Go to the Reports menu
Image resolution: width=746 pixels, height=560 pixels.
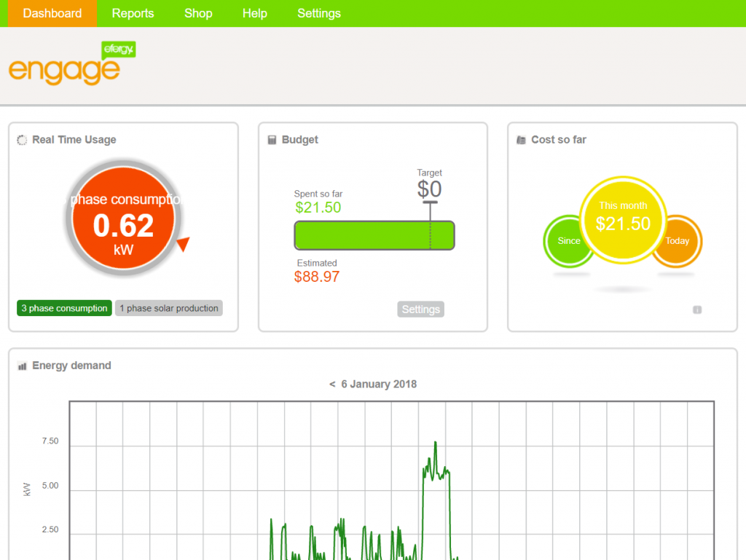(x=133, y=13)
